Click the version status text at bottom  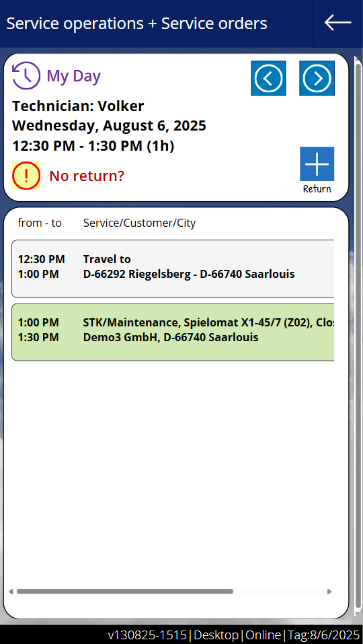(x=233, y=635)
